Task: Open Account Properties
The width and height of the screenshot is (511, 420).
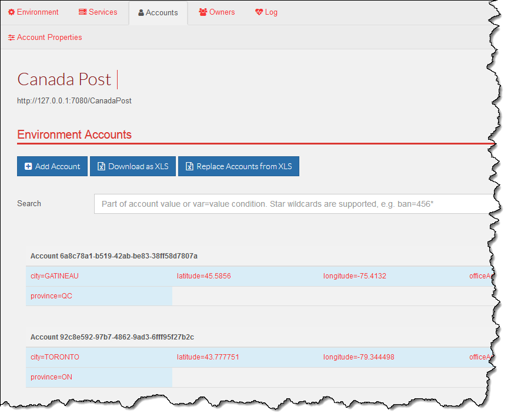Action: tap(45, 38)
